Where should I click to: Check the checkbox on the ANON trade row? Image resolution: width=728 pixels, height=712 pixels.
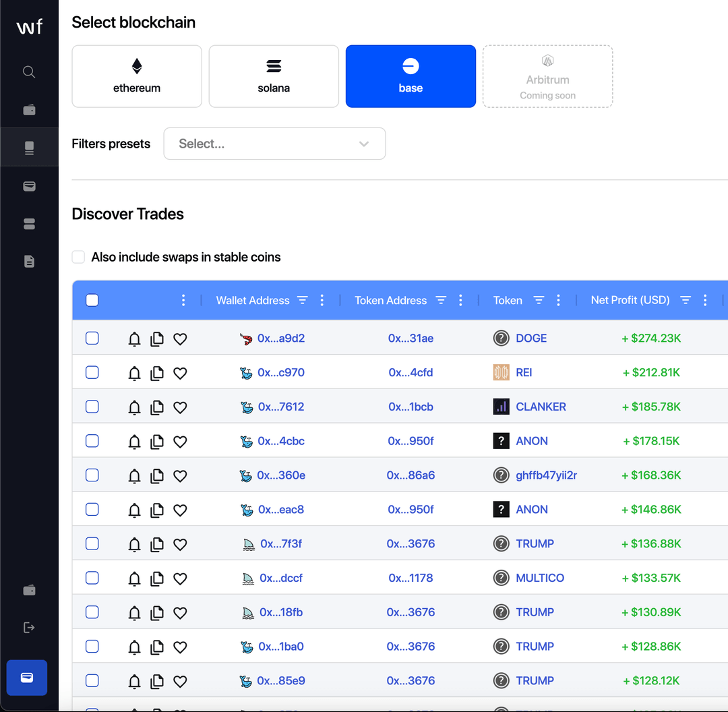[92, 441]
